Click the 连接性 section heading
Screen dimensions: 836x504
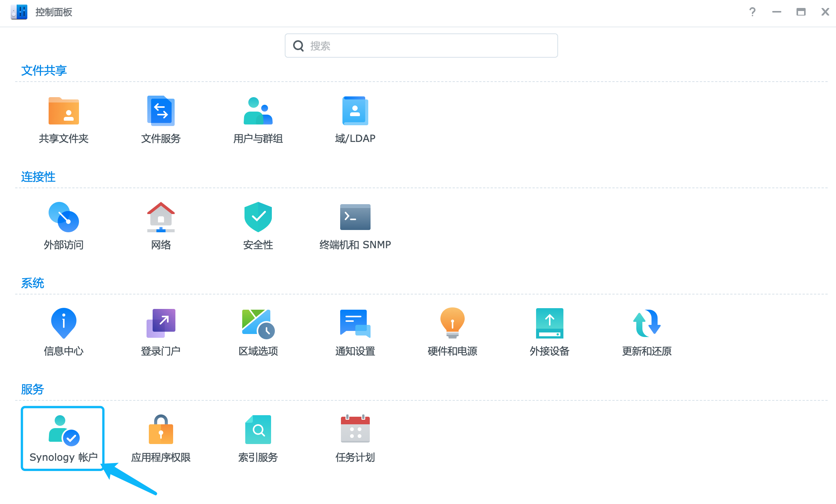(x=38, y=177)
